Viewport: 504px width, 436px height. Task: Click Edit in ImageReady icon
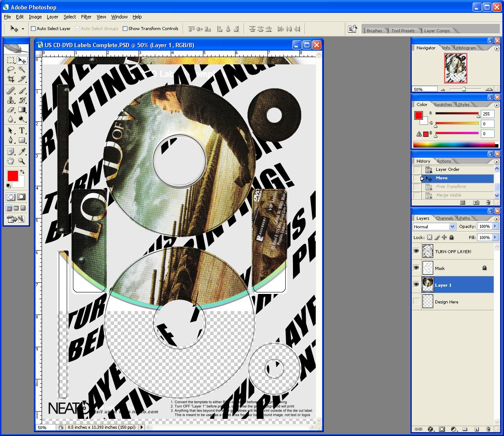[16, 219]
